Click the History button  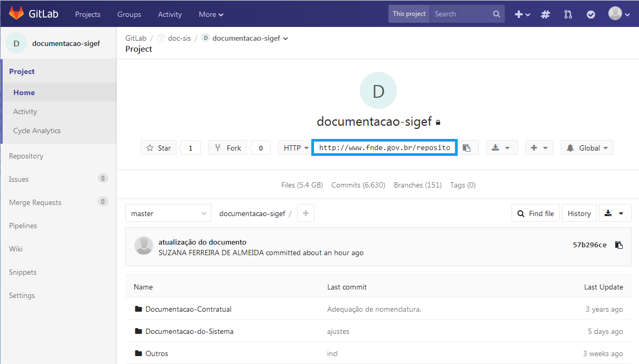[x=579, y=213]
